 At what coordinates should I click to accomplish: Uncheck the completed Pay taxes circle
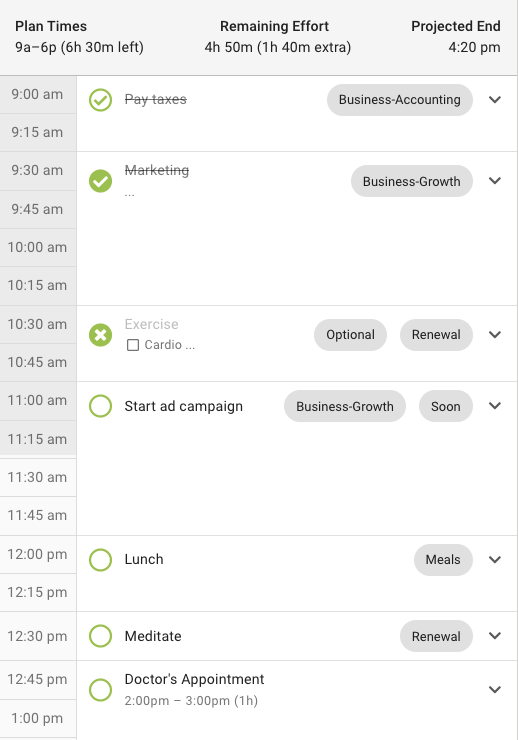100,100
